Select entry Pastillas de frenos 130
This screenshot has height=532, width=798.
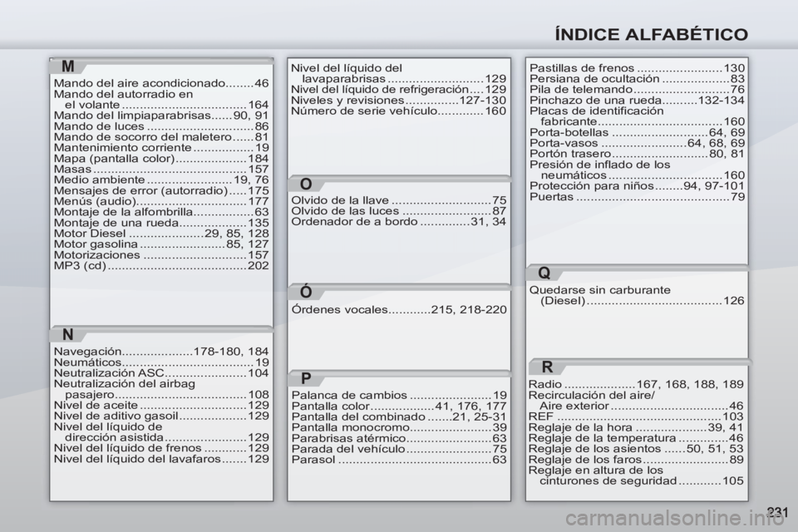(x=638, y=68)
